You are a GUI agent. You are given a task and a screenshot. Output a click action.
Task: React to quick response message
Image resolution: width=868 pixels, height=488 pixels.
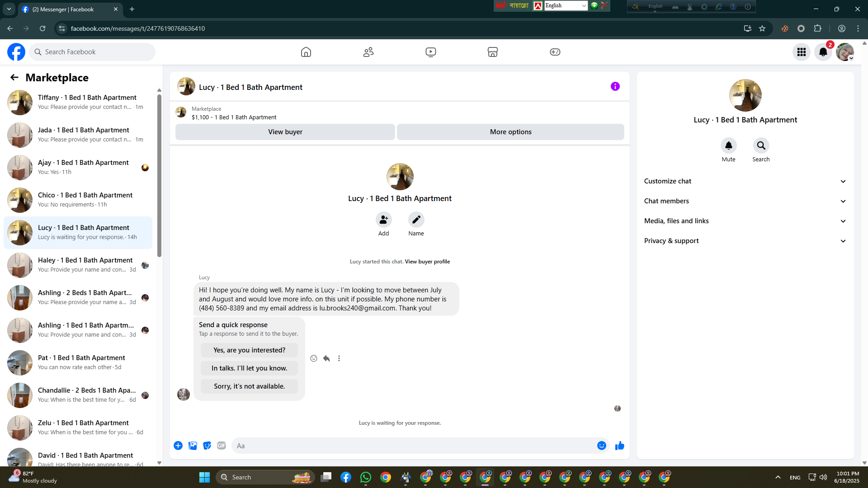[314, 358]
